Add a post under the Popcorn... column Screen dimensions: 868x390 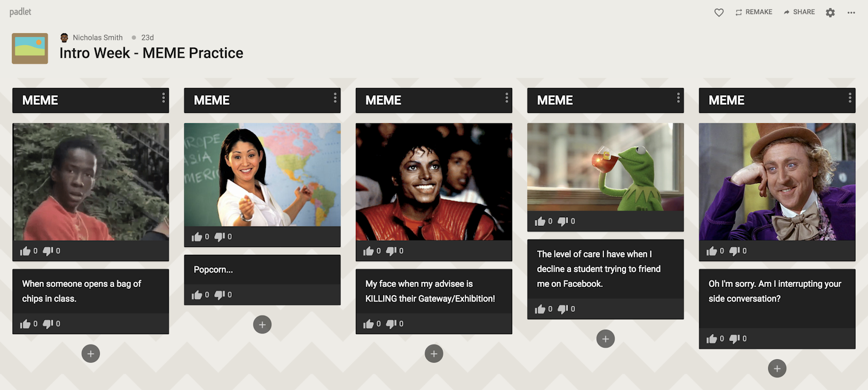262,325
